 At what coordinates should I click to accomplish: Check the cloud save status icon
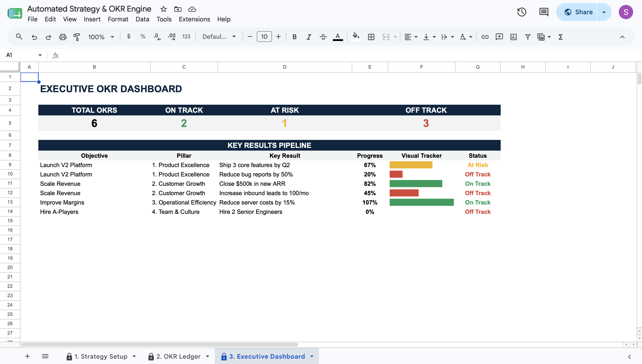192,9
